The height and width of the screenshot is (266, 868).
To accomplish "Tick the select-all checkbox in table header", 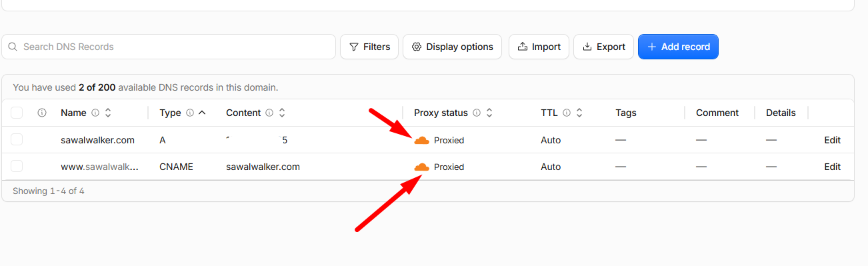I will (17, 113).
